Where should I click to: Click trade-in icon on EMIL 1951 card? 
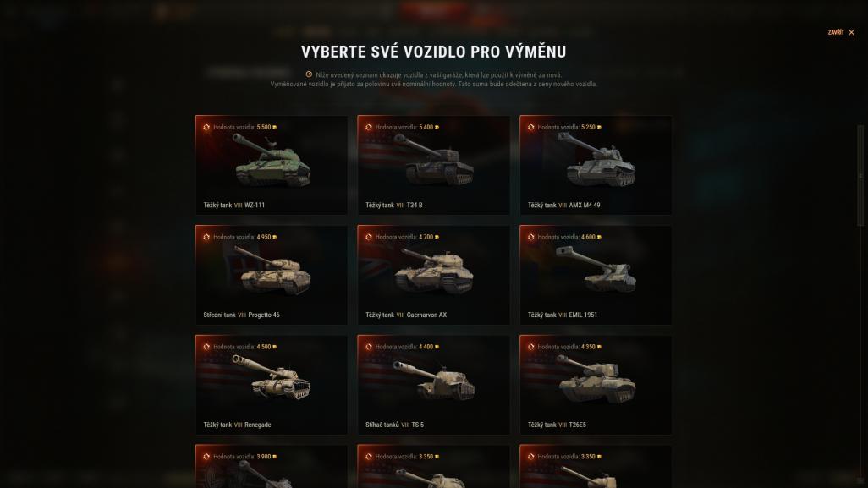coord(530,237)
